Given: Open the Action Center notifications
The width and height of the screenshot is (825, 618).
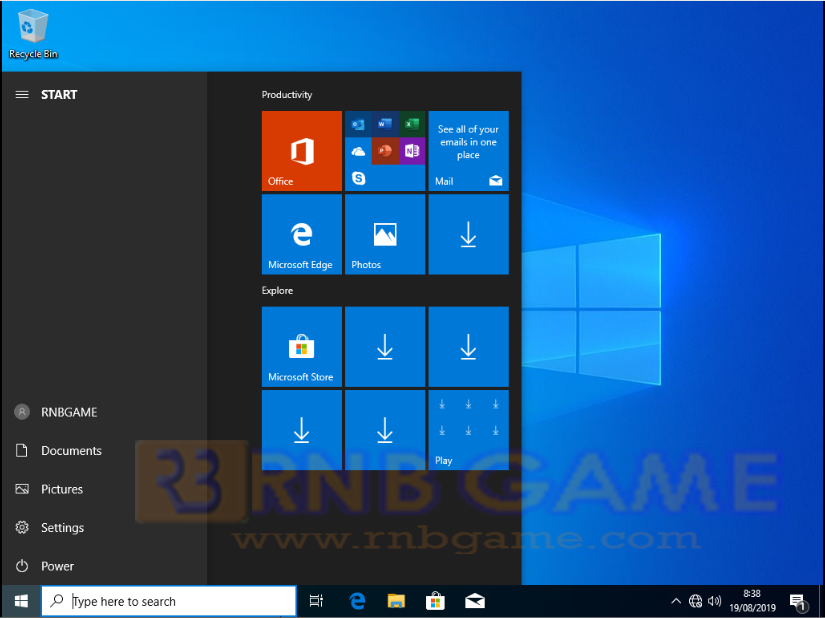Looking at the screenshot, I should click(x=797, y=601).
